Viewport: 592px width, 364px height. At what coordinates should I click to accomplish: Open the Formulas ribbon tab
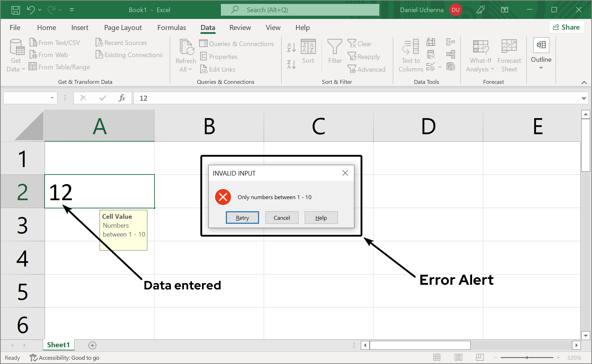[172, 27]
